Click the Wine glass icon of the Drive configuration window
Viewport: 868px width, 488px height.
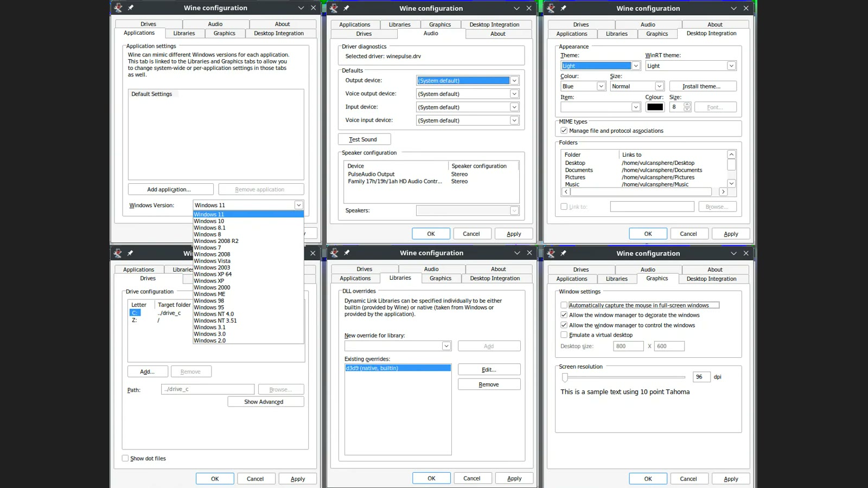(x=118, y=253)
